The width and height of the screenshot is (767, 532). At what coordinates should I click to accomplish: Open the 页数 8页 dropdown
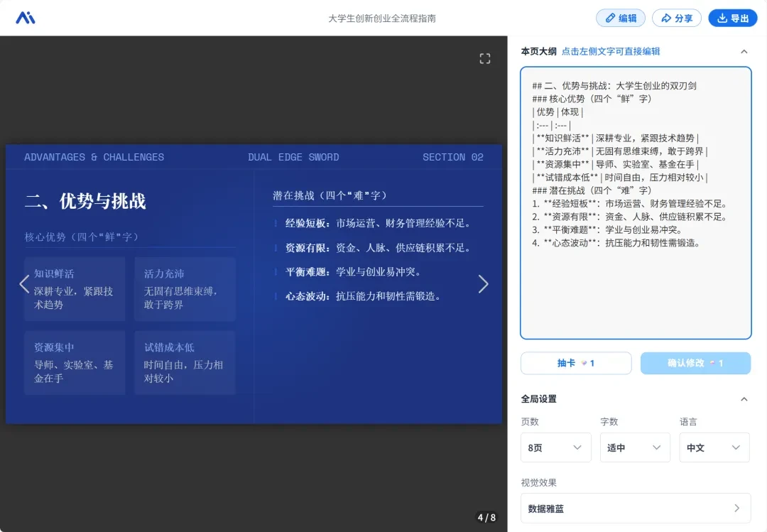555,447
